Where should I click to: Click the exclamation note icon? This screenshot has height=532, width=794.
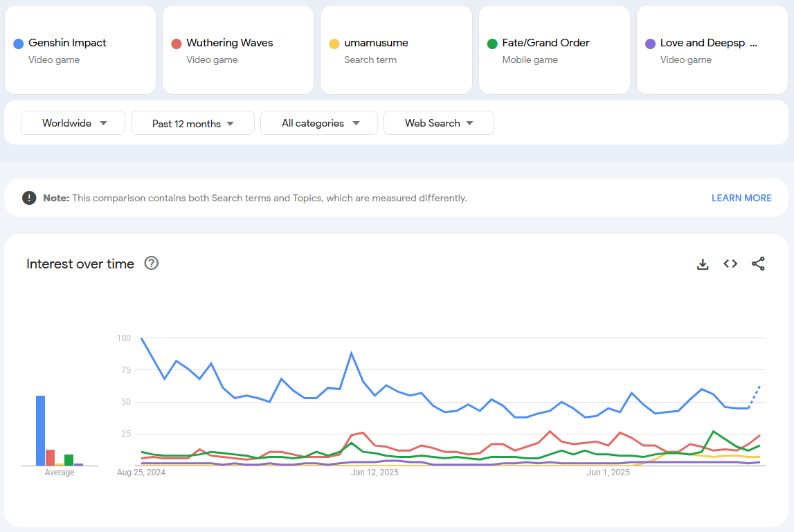29,198
